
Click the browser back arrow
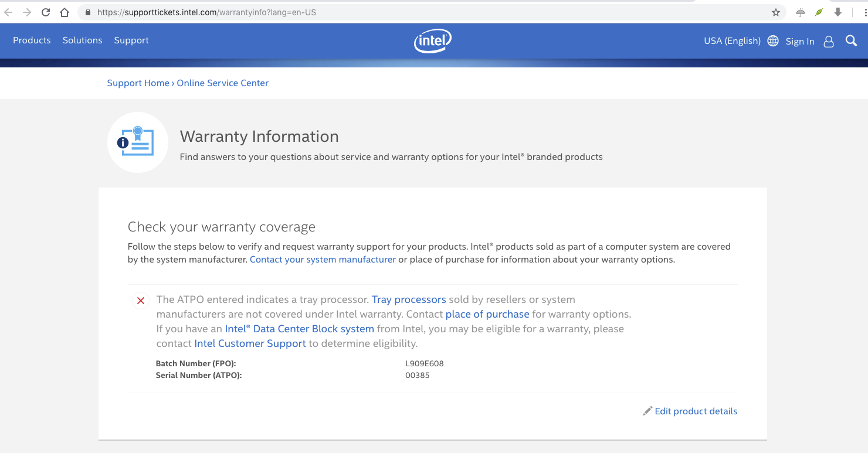click(8, 12)
